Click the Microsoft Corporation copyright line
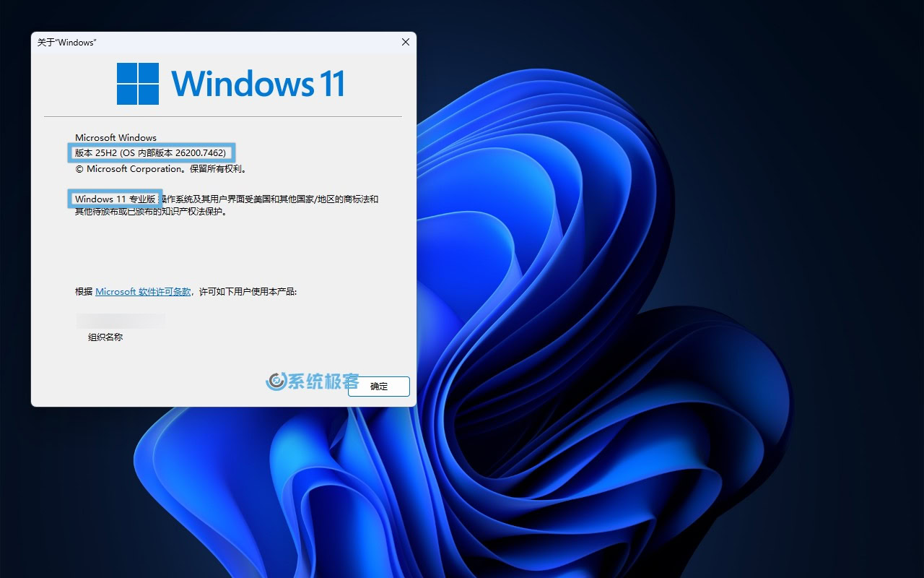 (x=162, y=169)
